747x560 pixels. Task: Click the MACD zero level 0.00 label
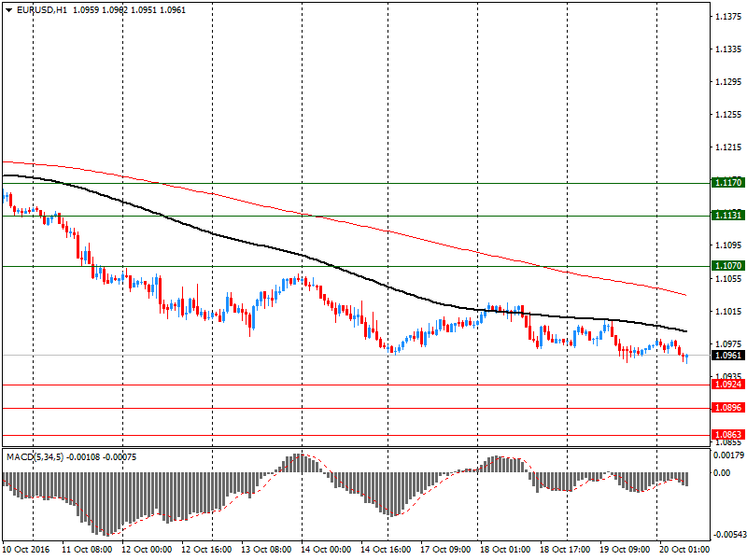722,473
